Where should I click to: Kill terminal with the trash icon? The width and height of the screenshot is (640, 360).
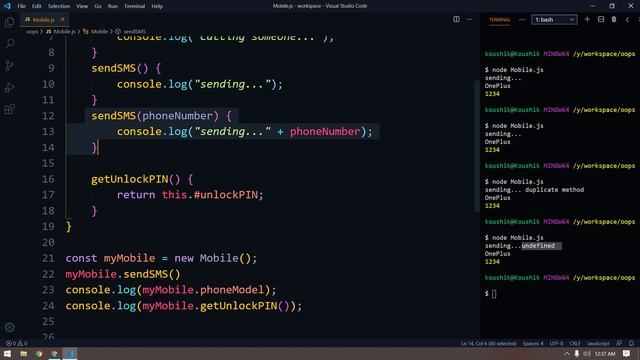[614, 19]
